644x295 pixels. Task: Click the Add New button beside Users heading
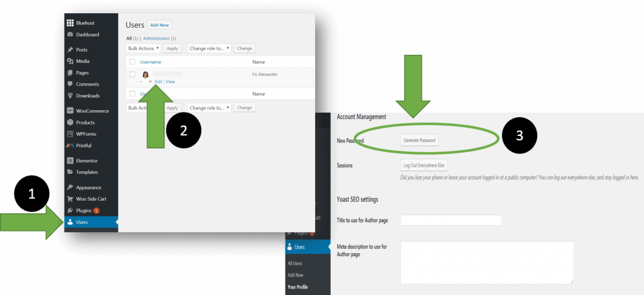coord(159,25)
